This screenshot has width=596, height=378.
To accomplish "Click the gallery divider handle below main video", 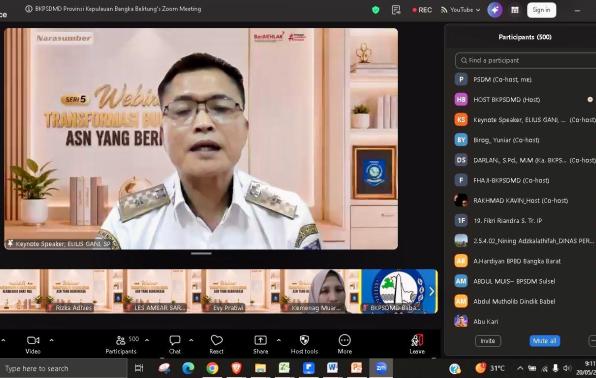I will pos(201,253).
